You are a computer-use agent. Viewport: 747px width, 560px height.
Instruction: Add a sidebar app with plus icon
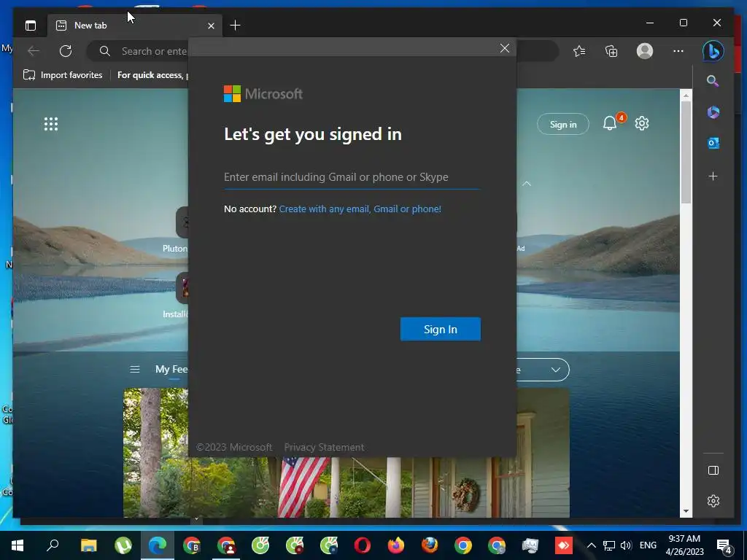pyautogui.click(x=713, y=176)
